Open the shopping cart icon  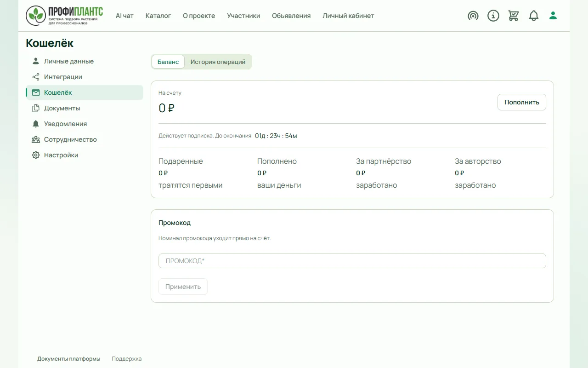tap(514, 16)
